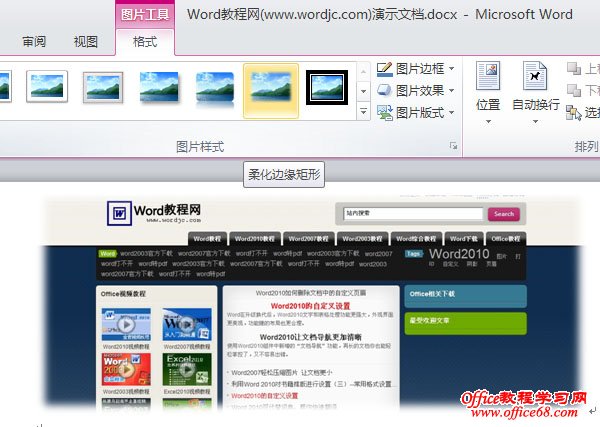The height and width of the screenshot is (427, 600).
Task: Apply the beveled matte frame picture style
Action: 103,87
